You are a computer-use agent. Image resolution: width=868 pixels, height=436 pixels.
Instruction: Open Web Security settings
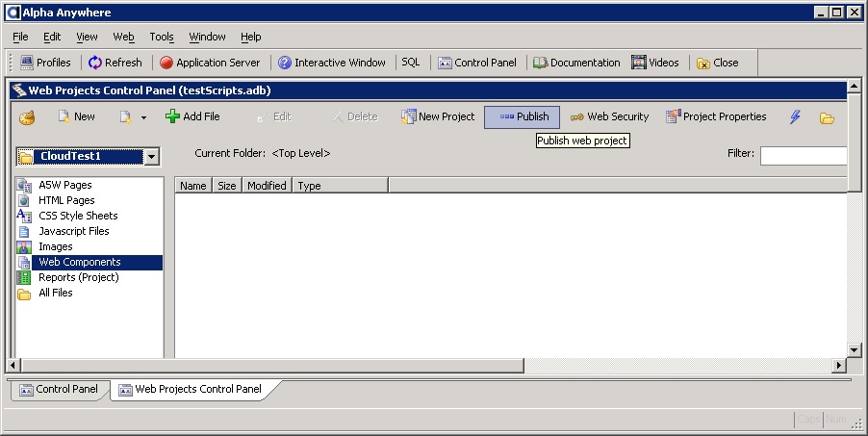point(609,116)
